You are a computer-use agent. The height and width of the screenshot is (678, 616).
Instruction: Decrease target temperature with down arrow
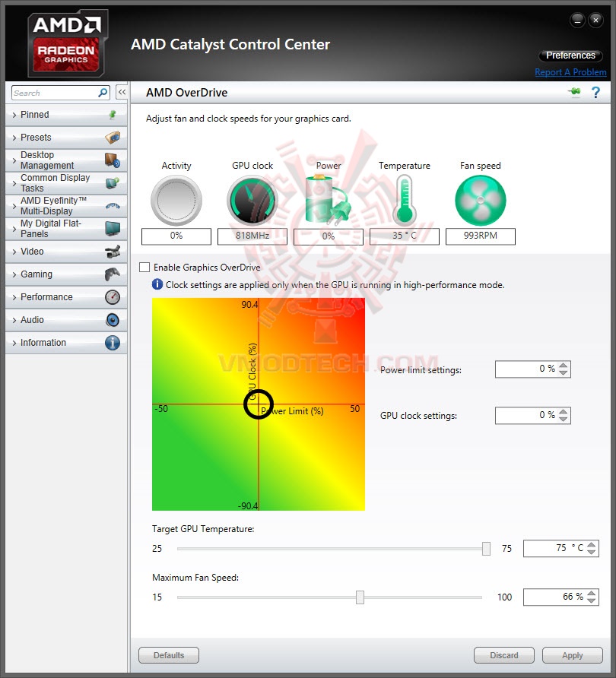point(592,552)
